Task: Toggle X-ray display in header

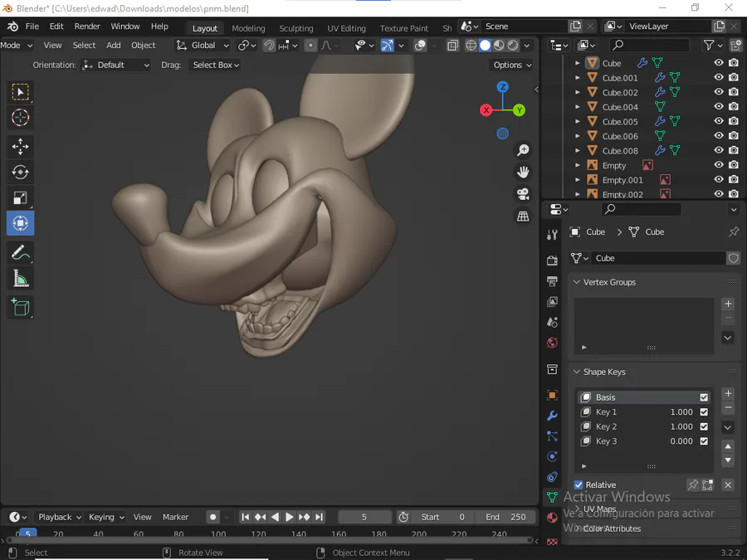Action: pyautogui.click(x=452, y=46)
